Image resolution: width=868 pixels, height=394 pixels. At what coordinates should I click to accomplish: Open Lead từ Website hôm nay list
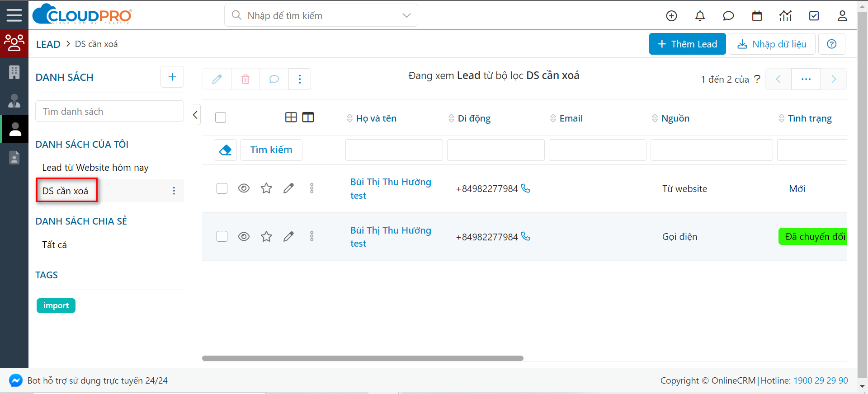coord(95,168)
